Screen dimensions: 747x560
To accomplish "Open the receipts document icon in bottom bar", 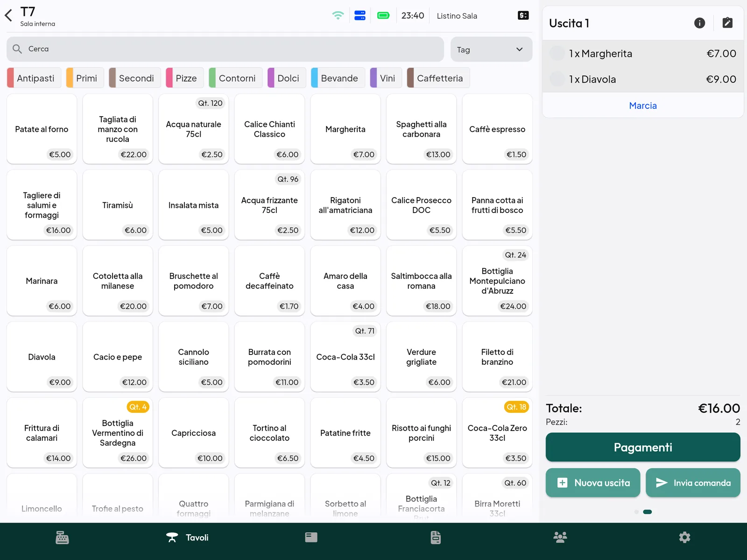I will point(436,538).
